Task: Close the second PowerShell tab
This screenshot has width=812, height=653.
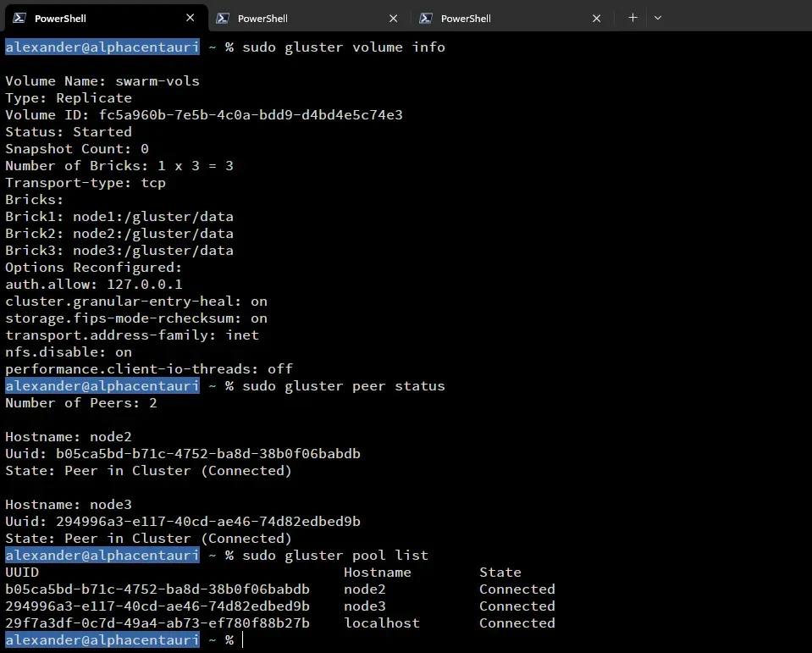Action: click(394, 18)
